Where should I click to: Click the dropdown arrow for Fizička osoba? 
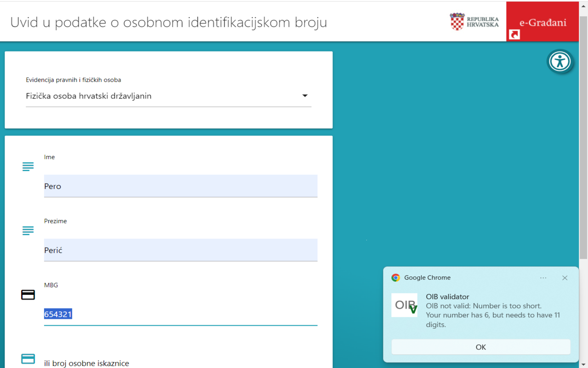pyautogui.click(x=305, y=96)
